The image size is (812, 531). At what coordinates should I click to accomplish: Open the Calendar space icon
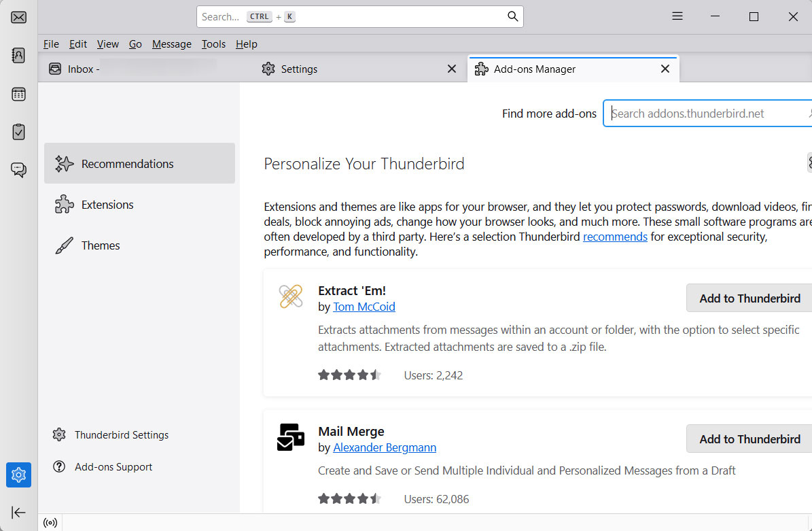point(19,95)
